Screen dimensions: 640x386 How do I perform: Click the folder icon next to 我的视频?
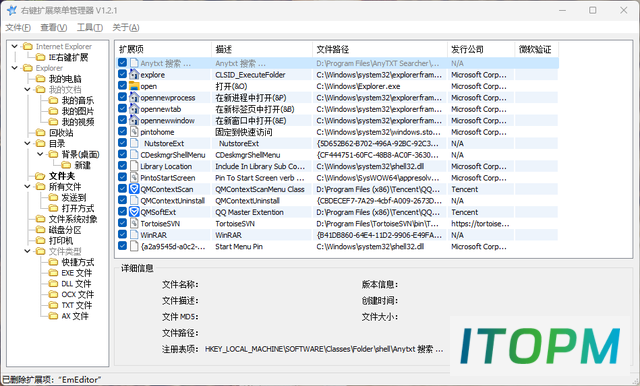(53, 122)
